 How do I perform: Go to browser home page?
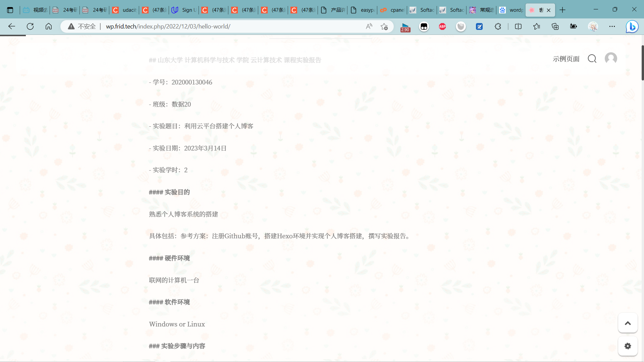click(x=49, y=26)
